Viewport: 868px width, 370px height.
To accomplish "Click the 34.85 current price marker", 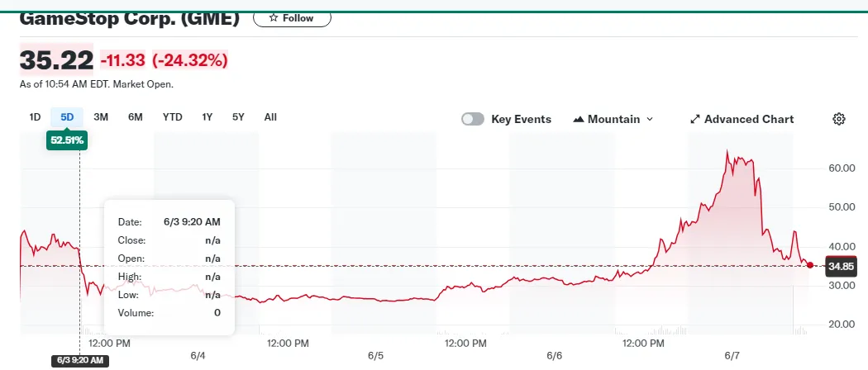I will (841, 267).
